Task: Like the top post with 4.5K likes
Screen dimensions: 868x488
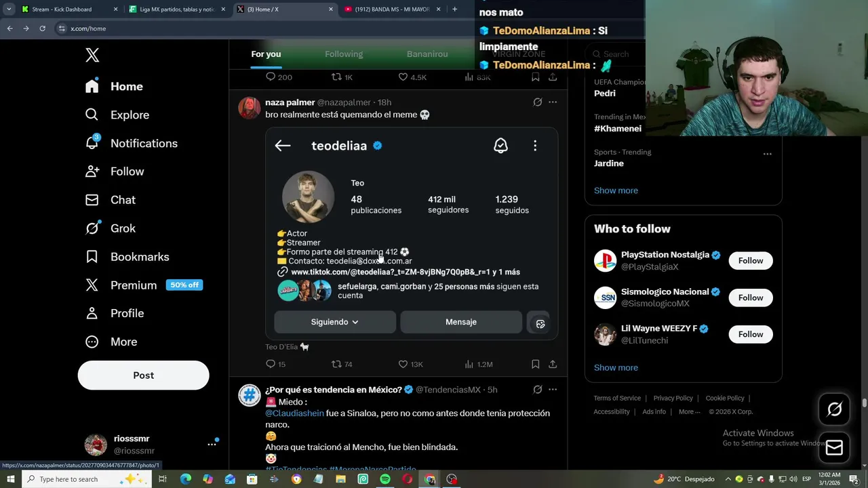Action: pyautogui.click(x=412, y=77)
